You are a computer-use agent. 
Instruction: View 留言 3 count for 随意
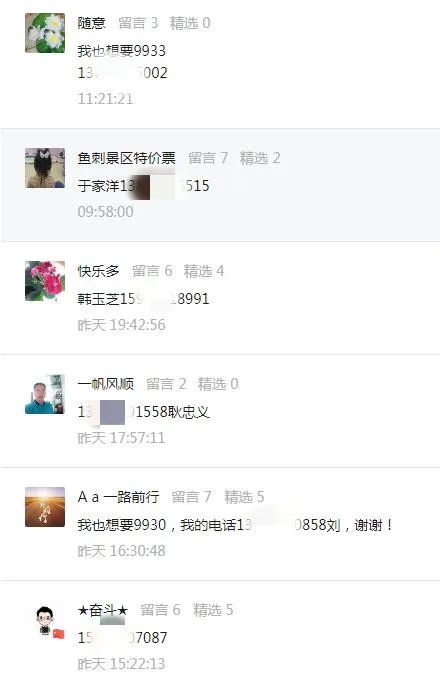point(138,23)
